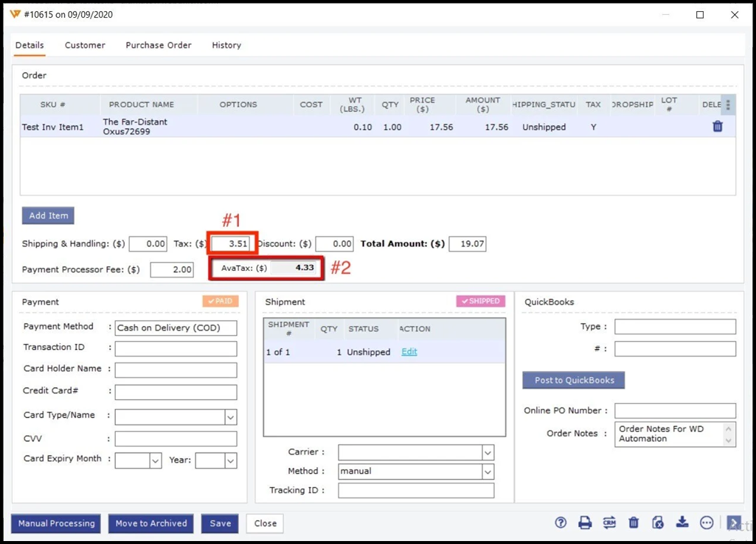
Task: Click the Add Item button
Action: [x=49, y=216]
